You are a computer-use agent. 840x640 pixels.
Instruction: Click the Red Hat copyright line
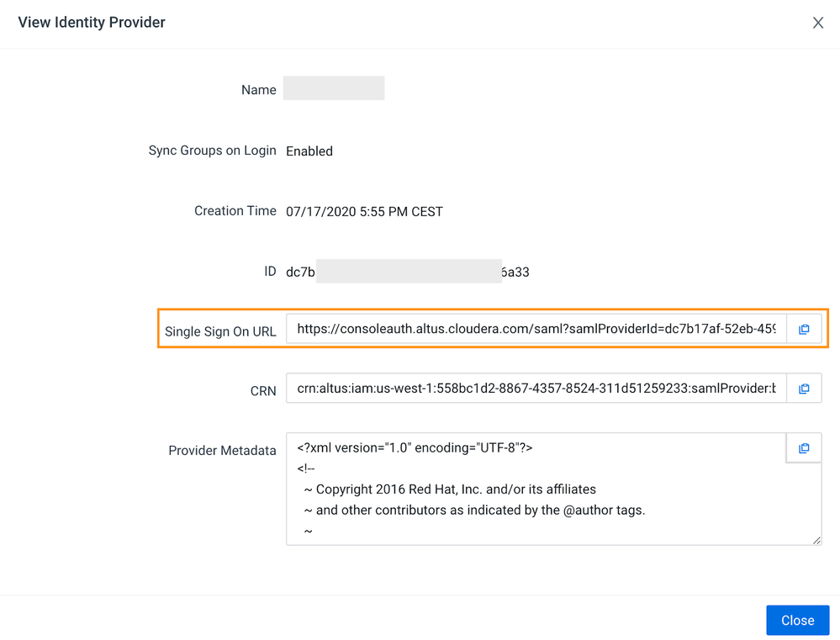coord(450,489)
